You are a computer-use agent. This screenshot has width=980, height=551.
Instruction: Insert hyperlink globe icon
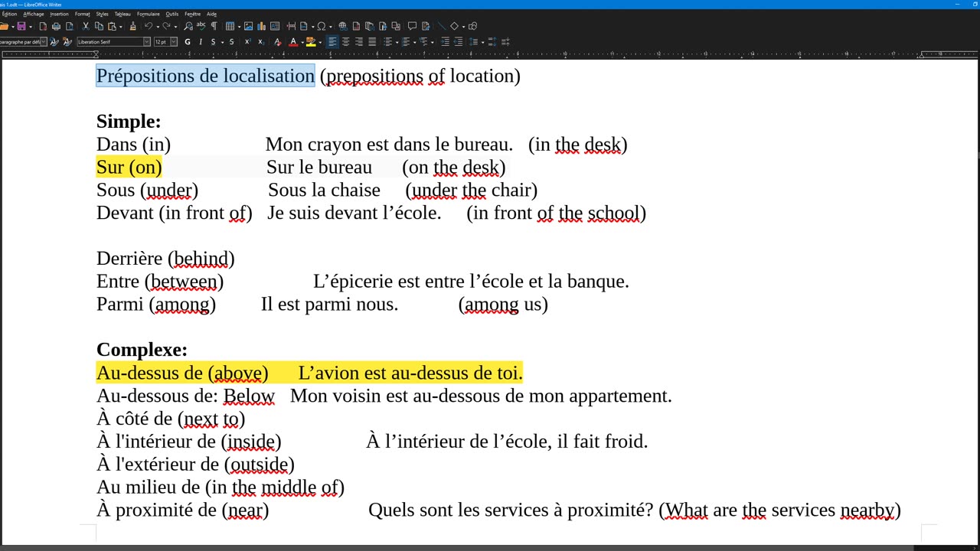(342, 26)
